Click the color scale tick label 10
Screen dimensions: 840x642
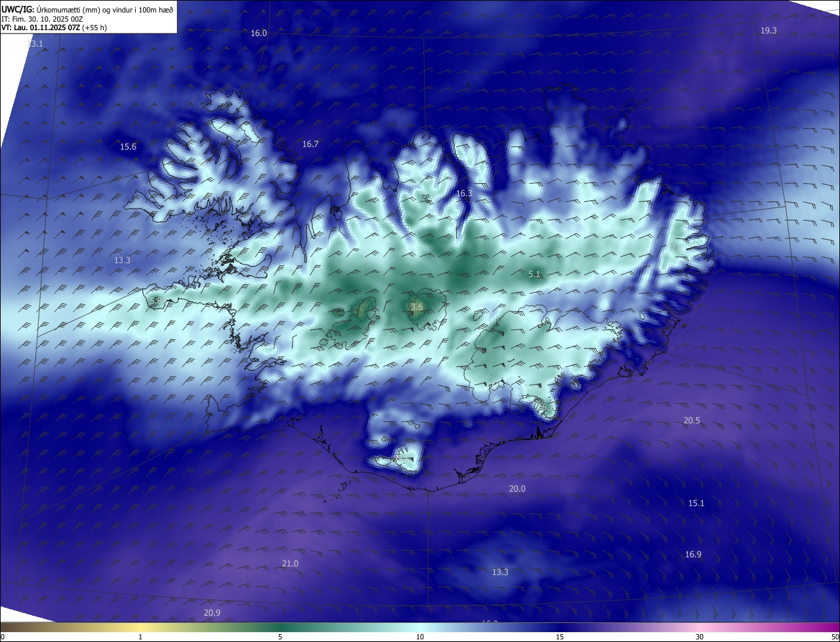coord(420,637)
